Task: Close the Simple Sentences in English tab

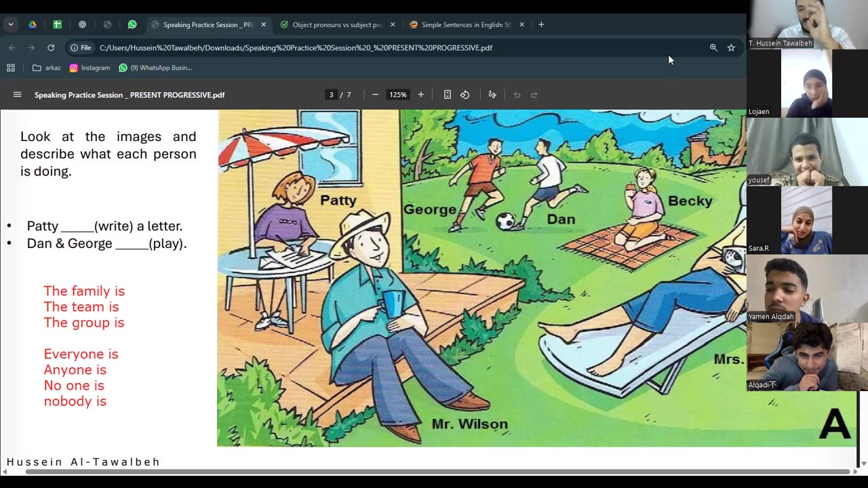Action: 521,24
